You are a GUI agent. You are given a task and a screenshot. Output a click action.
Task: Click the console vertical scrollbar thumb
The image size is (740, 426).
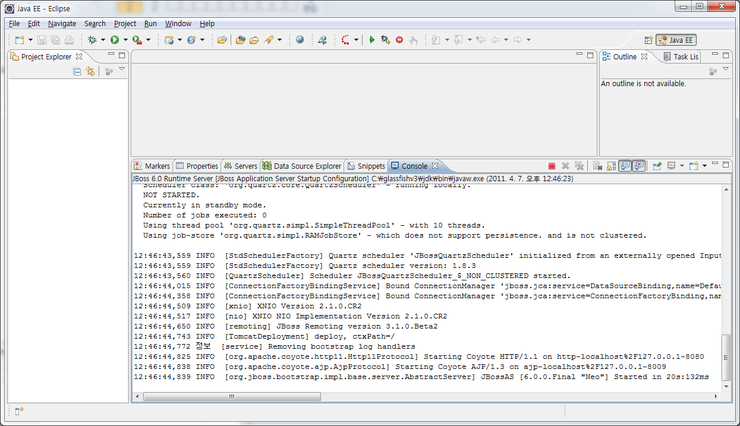click(726, 358)
